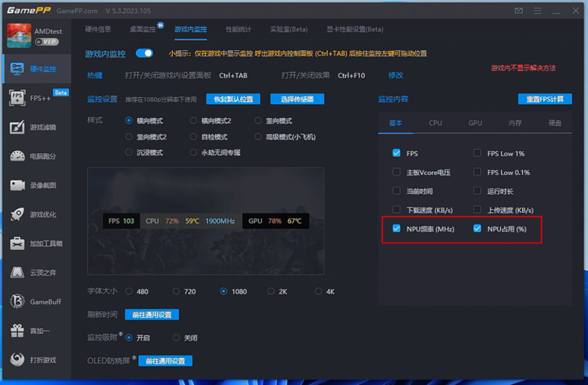This screenshot has height=385, width=588.
Task: Check 主板Vcore电压 checkbox
Action: [396, 172]
